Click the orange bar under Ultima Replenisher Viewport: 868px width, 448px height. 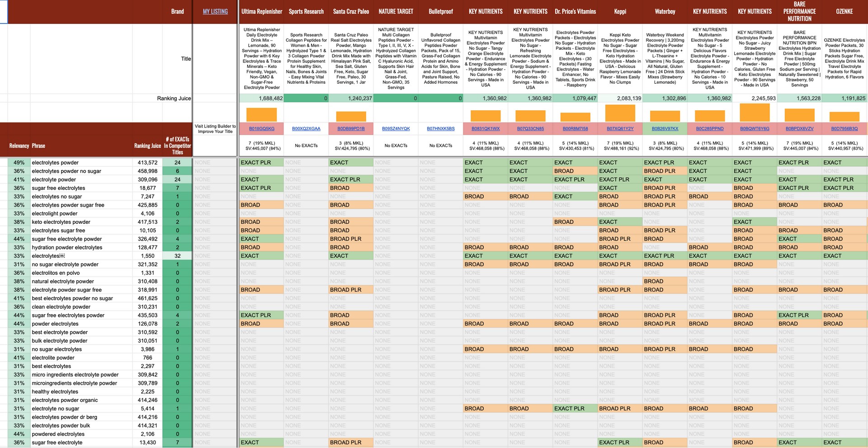[x=261, y=114]
